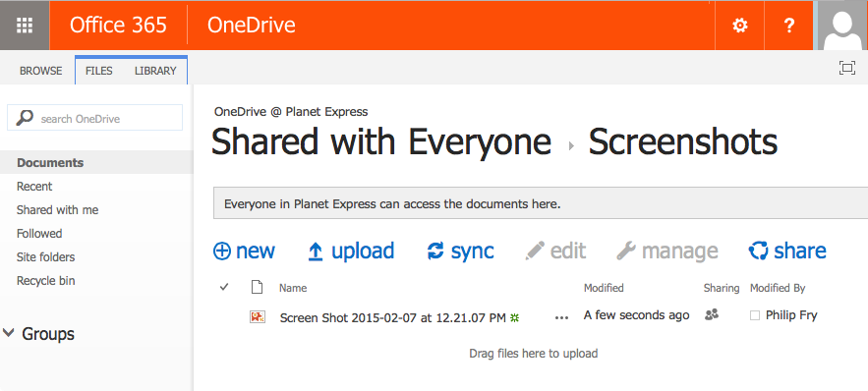Click the upload button
The height and width of the screenshot is (391, 868).
[351, 251]
